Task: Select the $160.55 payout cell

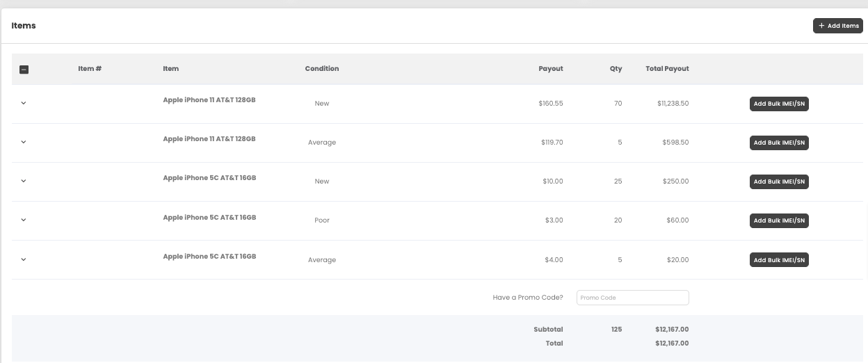Action: 551,104
